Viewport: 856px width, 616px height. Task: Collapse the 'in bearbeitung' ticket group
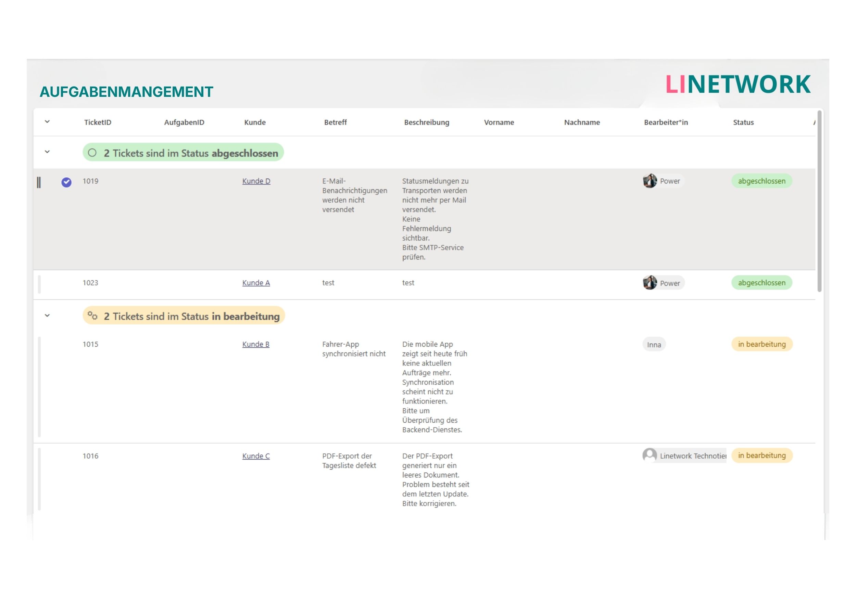pos(47,315)
